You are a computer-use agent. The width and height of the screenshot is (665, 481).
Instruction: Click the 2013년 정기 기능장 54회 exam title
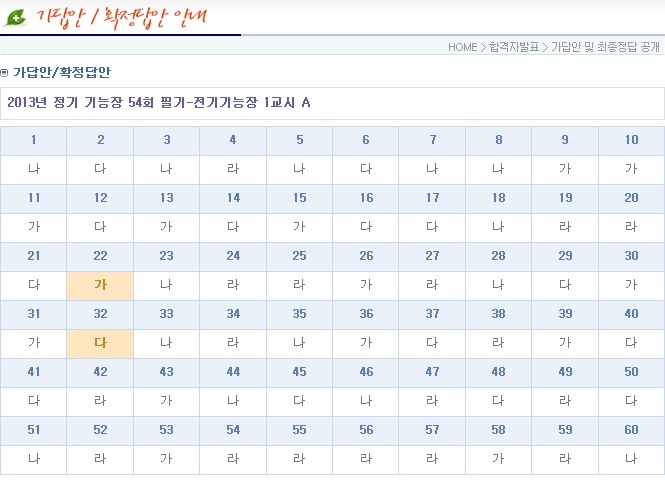pyautogui.click(x=158, y=103)
